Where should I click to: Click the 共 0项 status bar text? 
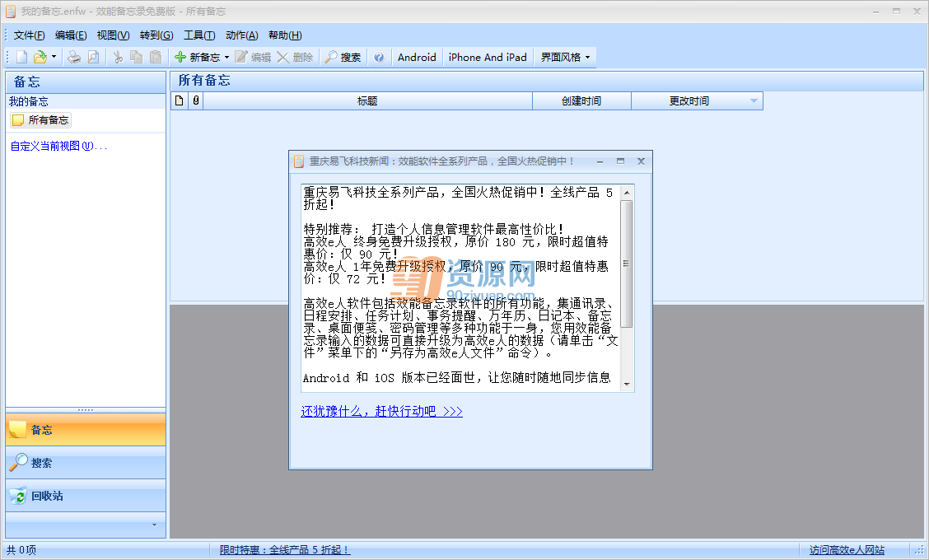[x=21, y=550]
